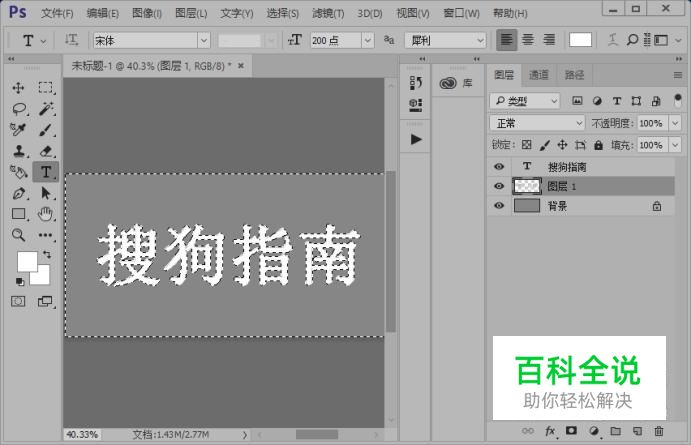Select the Eraser tool

(x=46, y=151)
